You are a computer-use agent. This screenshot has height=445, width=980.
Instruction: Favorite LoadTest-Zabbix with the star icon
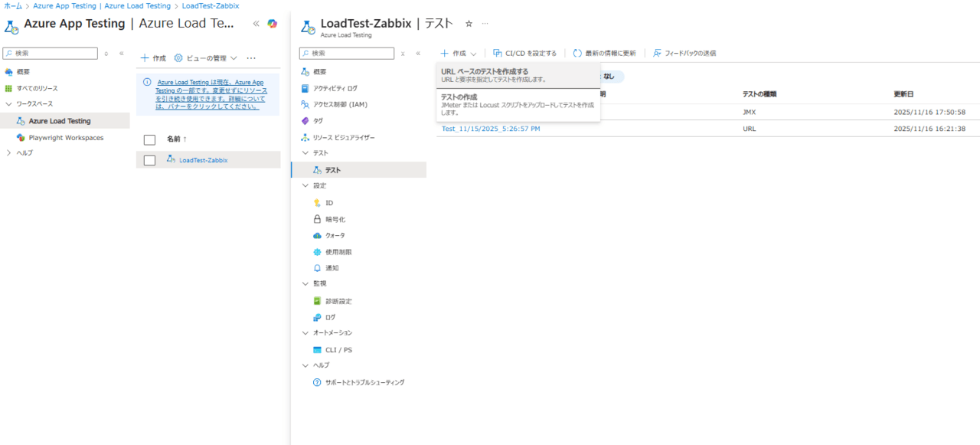tap(469, 24)
